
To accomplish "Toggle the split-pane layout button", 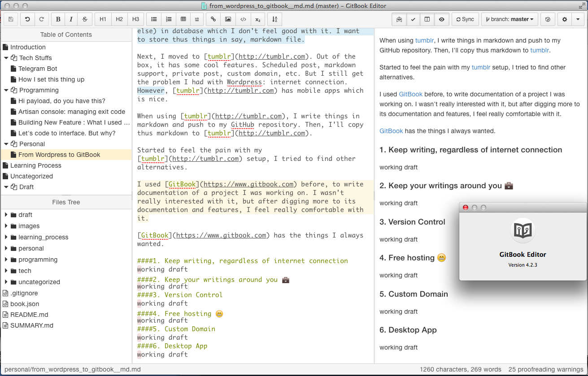I will (427, 19).
